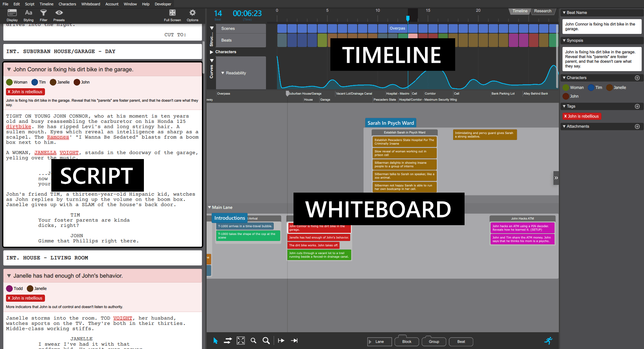
Task: Open the File menu
Action: pyautogui.click(x=5, y=4)
